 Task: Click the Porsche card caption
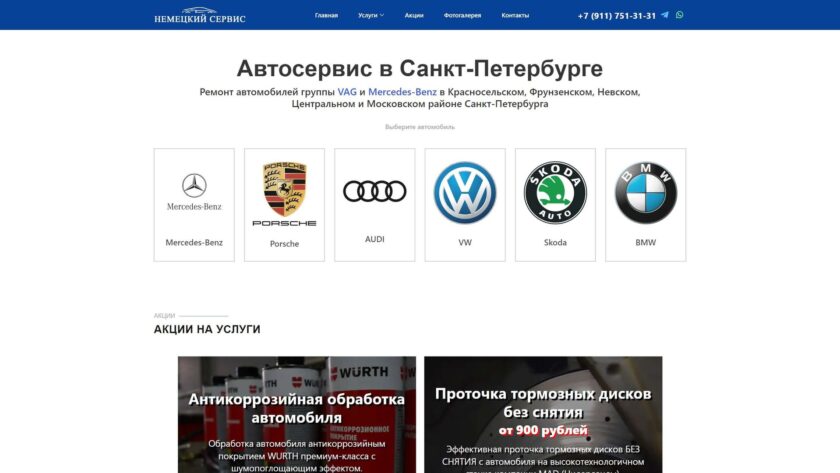pos(284,244)
